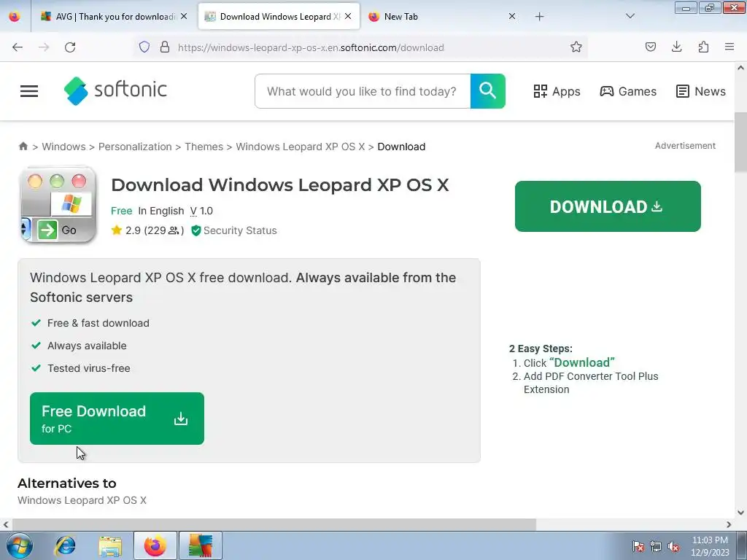The image size is (747, 560).
Task: Click the Windows breadcrumb link
Action: [x=64, y=147]
